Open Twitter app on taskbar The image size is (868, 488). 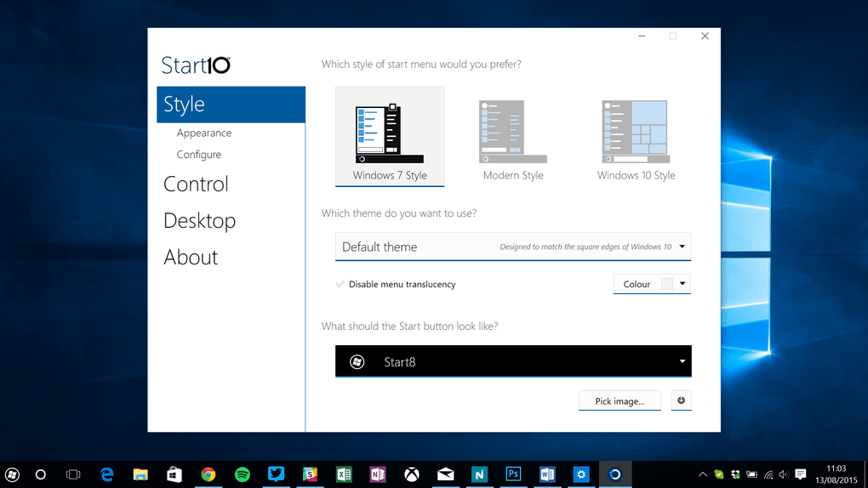point(276,474)
